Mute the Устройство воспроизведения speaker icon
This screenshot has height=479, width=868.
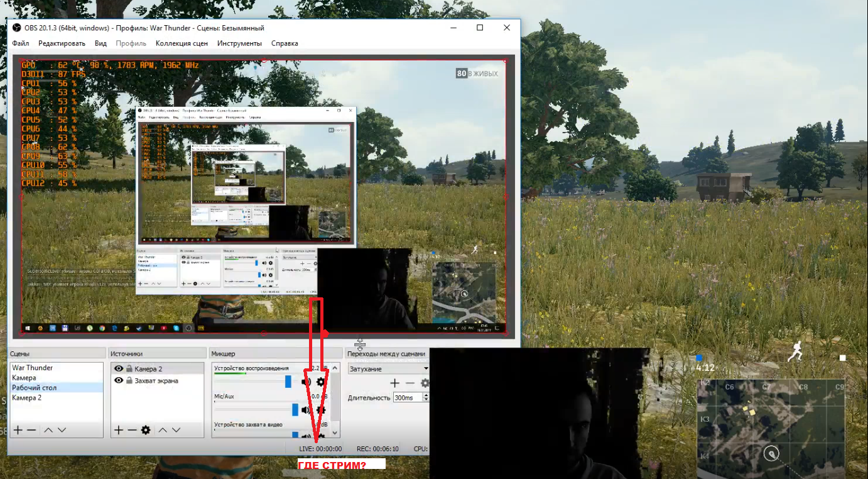(307, 382)
